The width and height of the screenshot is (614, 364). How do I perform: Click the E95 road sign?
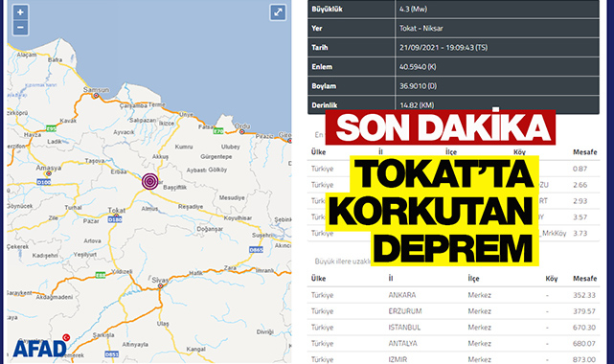click(x=51, y=128)
